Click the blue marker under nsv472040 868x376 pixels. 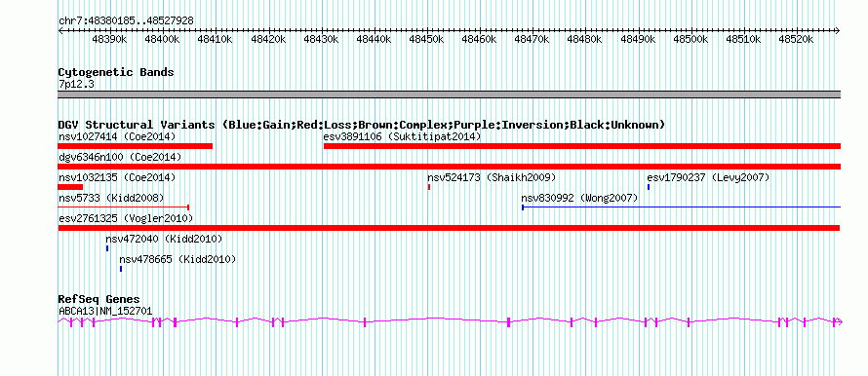(107, 248)
